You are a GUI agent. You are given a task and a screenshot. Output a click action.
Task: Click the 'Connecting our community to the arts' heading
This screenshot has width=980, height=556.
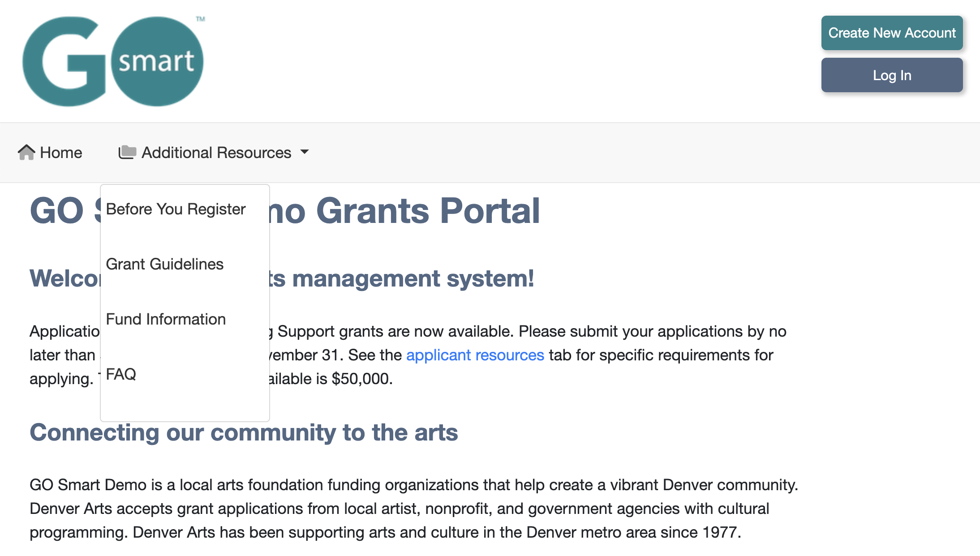pos(244,432)
